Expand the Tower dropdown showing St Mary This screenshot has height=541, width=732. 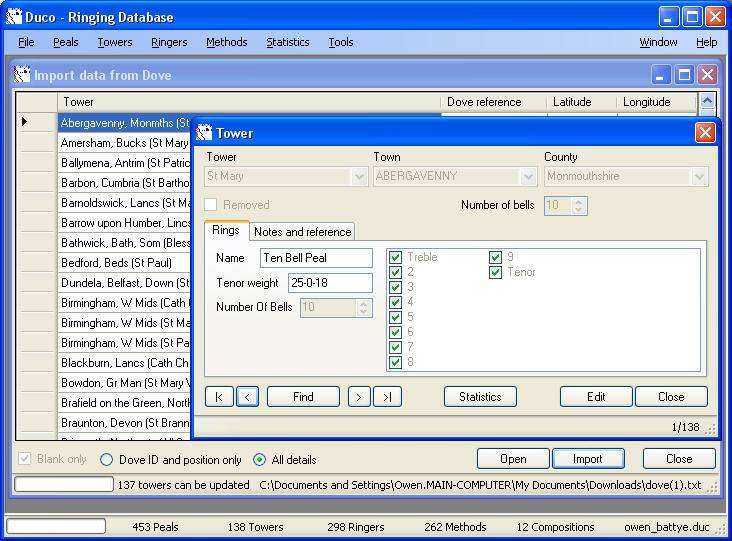(x=360, y=177)
